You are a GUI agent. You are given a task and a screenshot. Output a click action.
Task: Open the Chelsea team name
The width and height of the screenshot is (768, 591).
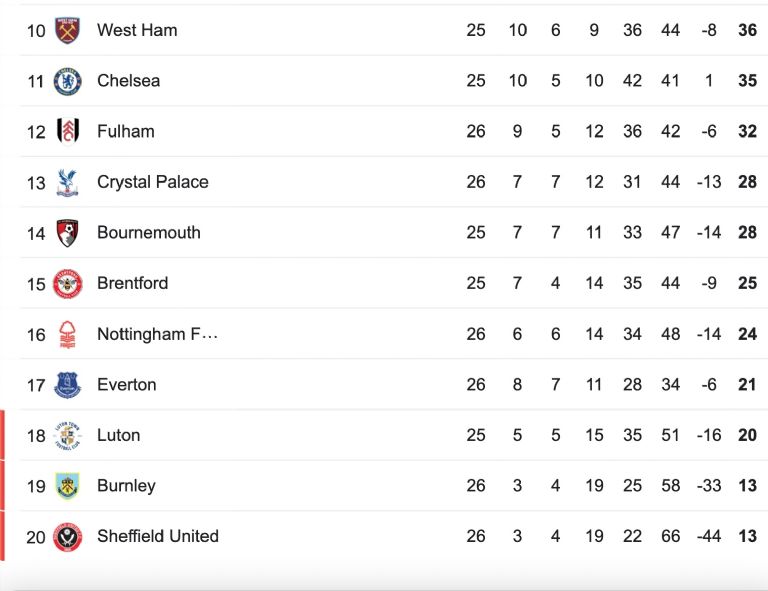click(x=128, y=81)
